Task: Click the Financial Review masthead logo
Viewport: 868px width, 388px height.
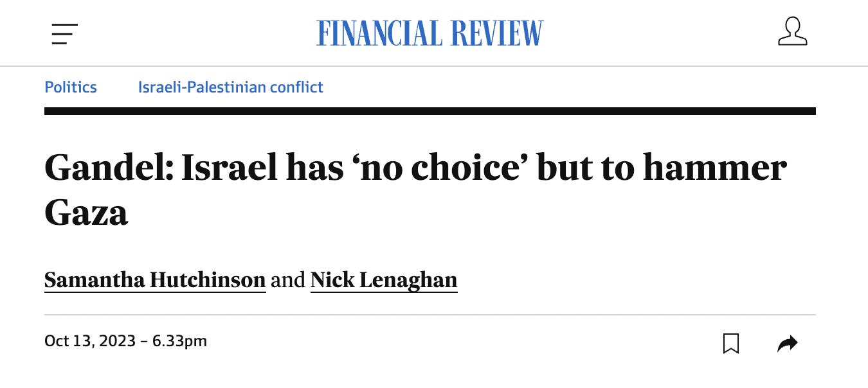Action: 429,31
